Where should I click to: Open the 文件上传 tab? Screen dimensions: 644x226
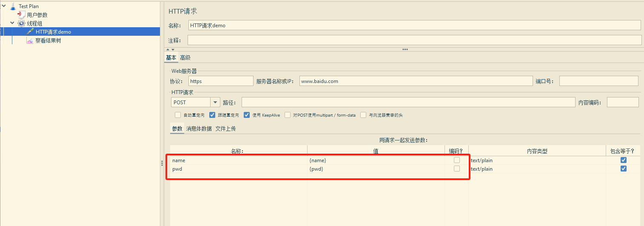coord(225,129)
